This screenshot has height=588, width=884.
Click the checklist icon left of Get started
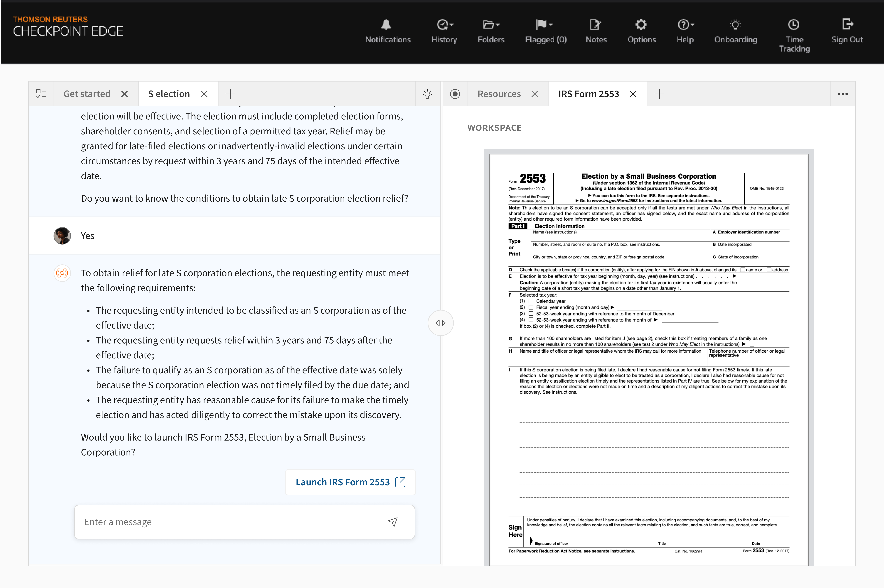point(41,94)
